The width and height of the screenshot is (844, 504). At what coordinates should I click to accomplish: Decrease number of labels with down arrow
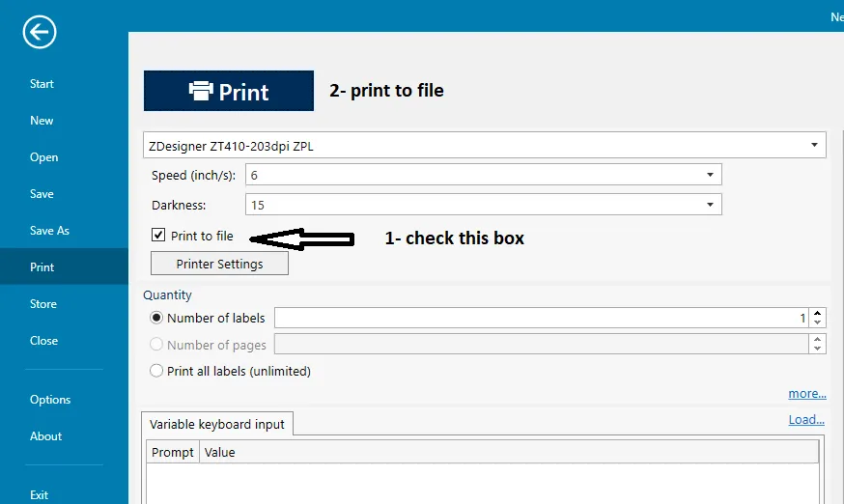pyautogui.click(x=817, y=322)
